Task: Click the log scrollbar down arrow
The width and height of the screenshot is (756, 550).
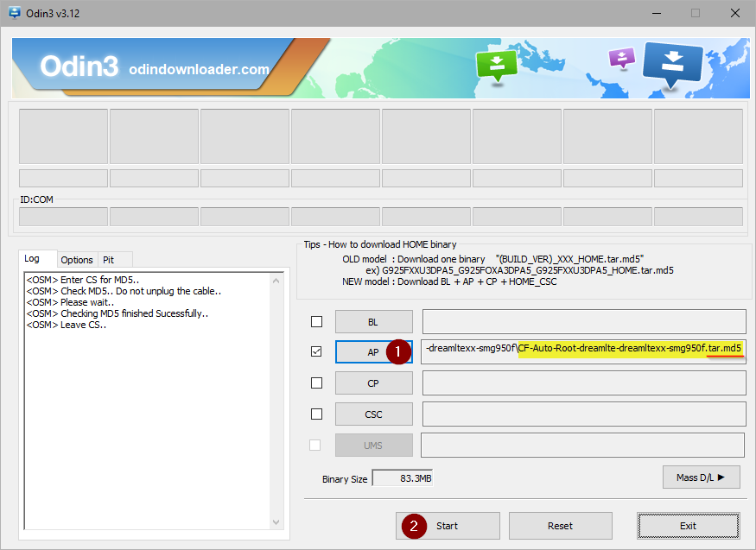Action: (x=276, y=522)
